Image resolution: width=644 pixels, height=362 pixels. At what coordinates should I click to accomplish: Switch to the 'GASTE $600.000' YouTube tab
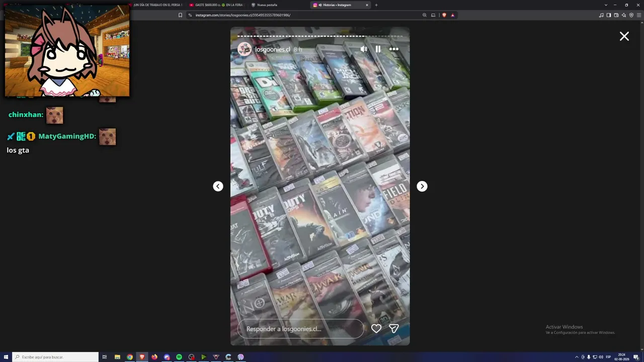tap(216, 5)
